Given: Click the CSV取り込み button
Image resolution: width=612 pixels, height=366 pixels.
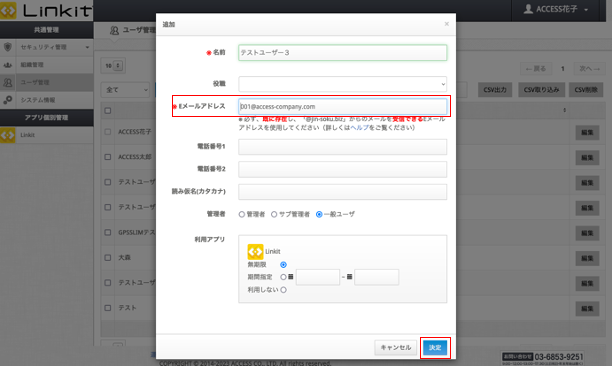Looking at the screenshot, I should click(x=541, y=90).
